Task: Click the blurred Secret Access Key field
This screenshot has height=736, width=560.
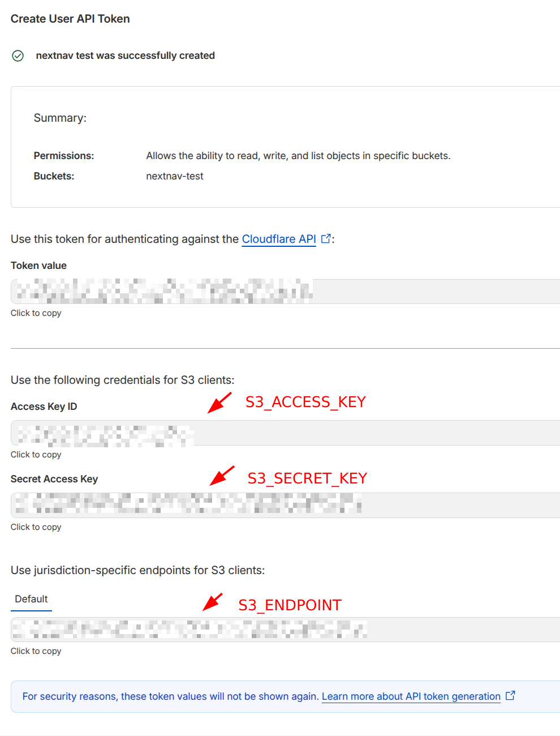Action: [285, 505]
